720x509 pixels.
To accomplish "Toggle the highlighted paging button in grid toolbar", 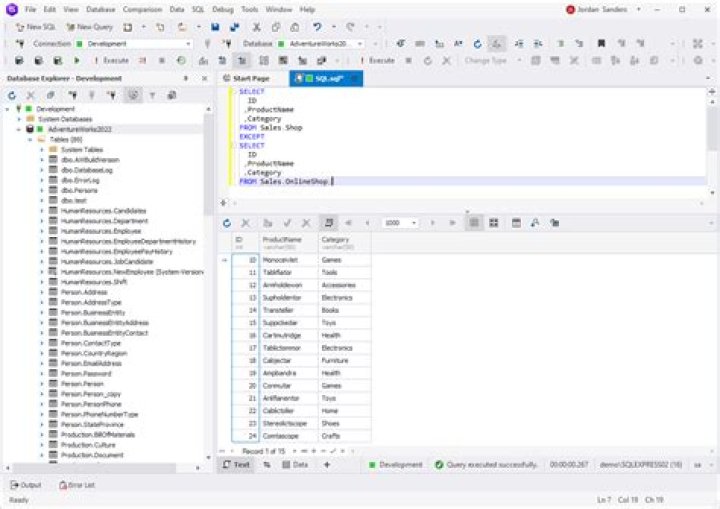I will [329, 223].
